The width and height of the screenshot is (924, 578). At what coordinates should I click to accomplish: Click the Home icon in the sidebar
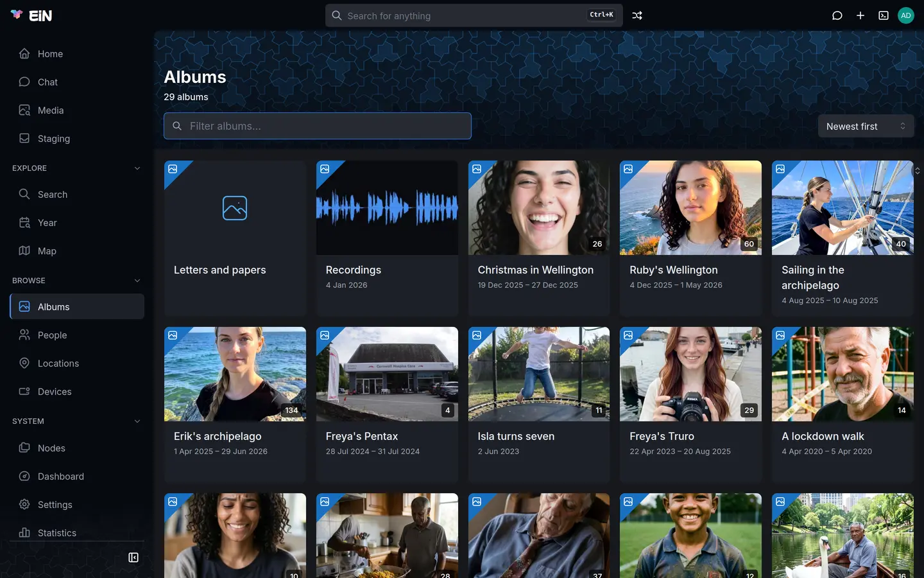click(24, 53)
